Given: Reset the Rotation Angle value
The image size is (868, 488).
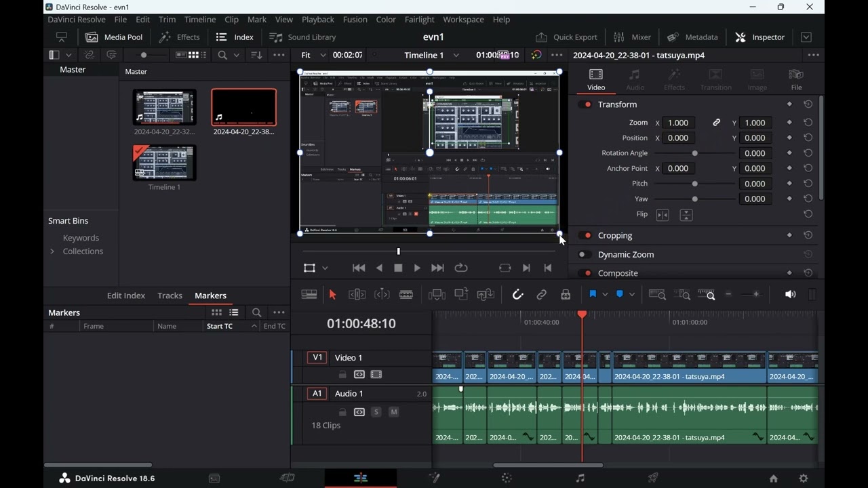Looking at the screenshot, I should pyautogui.click(x=808, y=153).
